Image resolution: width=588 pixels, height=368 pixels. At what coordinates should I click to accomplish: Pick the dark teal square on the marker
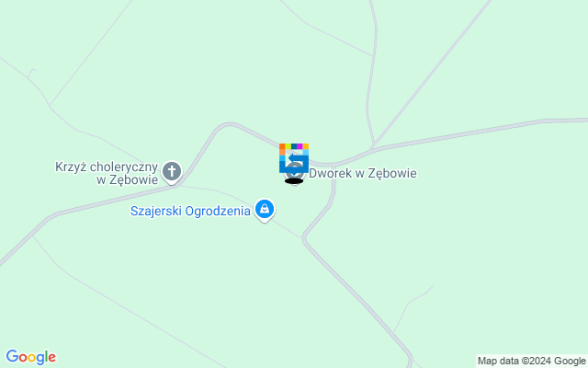[294, 146]
